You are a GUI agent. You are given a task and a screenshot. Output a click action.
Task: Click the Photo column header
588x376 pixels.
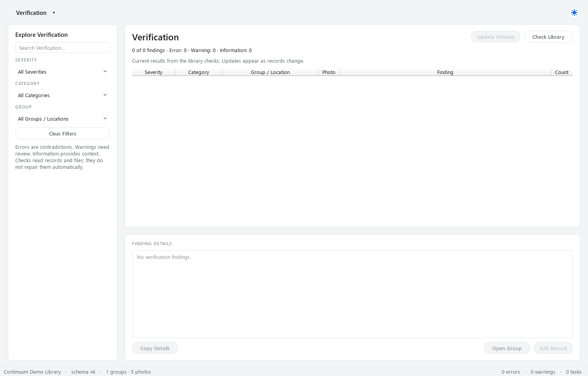pos(329,72)
